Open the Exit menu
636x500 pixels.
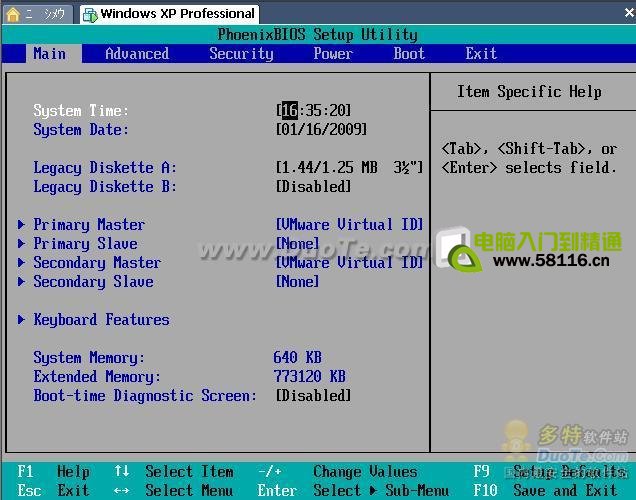[481, 54]
